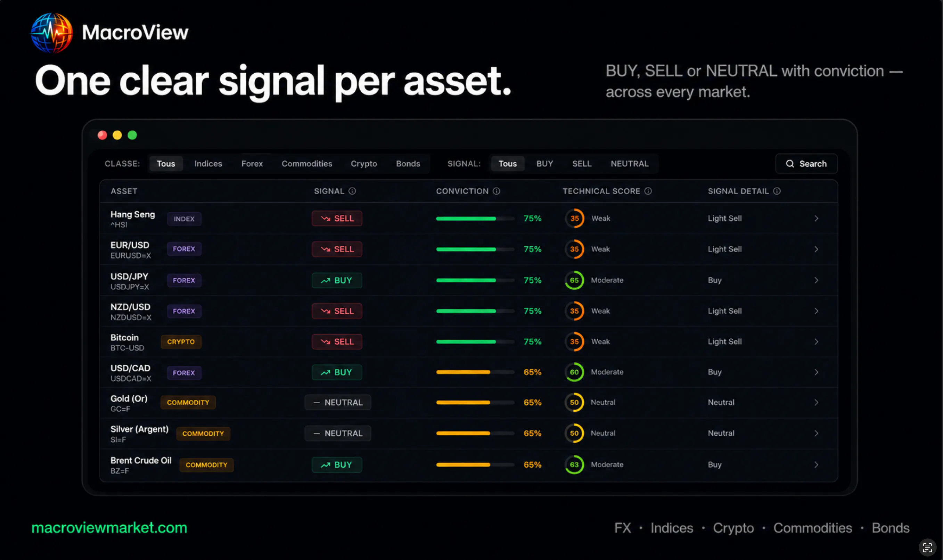The image size is (943, 560).
Task: Expand the Hang Seng row chevron
Action: (816, 219)
